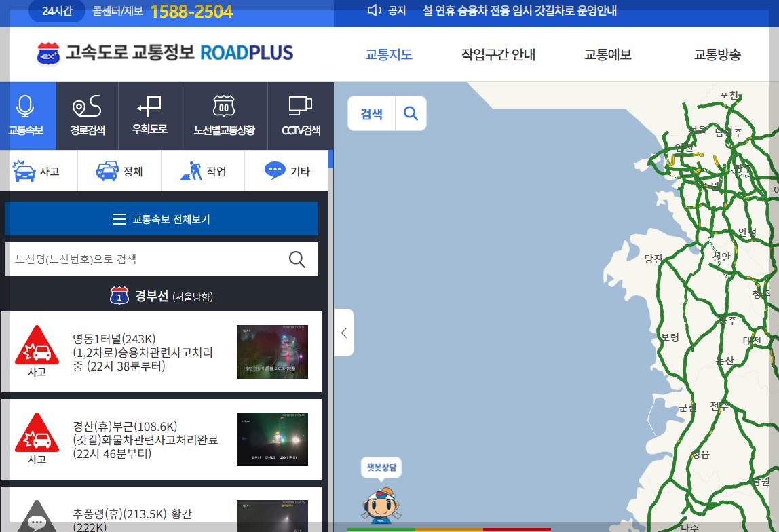
Task: Click the 천안 label on the map
Action: click(x=721, y=256)
